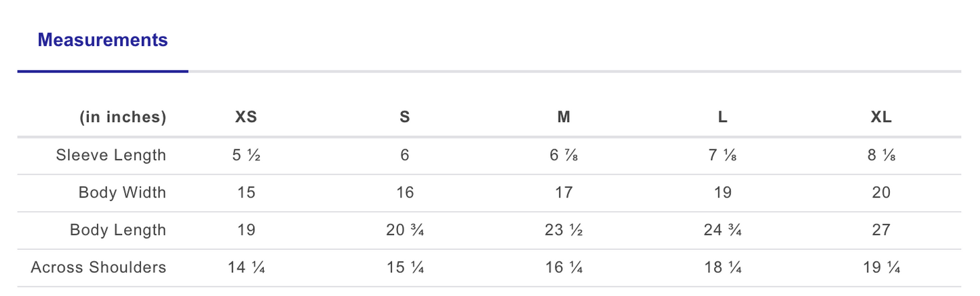Select the Body Width row label
The height and width of the screenshot is (296, 980).
(122, 193)
